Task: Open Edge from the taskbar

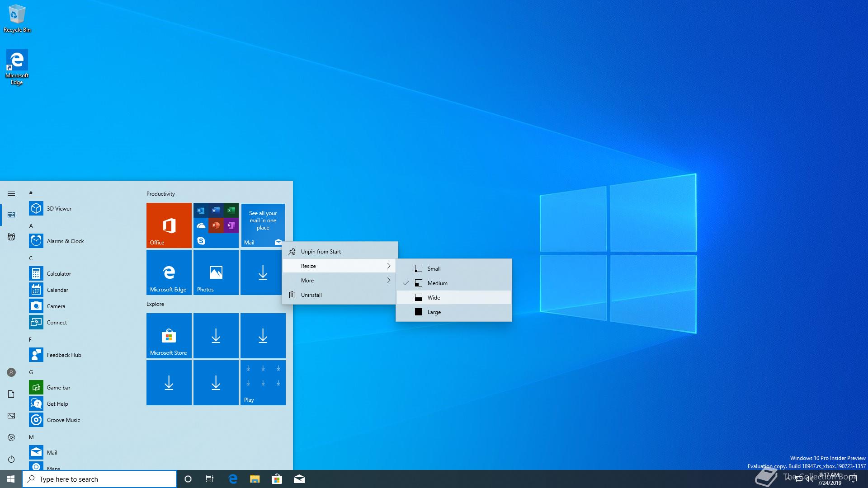Action: pyautogui.click(x=233, y=479)
